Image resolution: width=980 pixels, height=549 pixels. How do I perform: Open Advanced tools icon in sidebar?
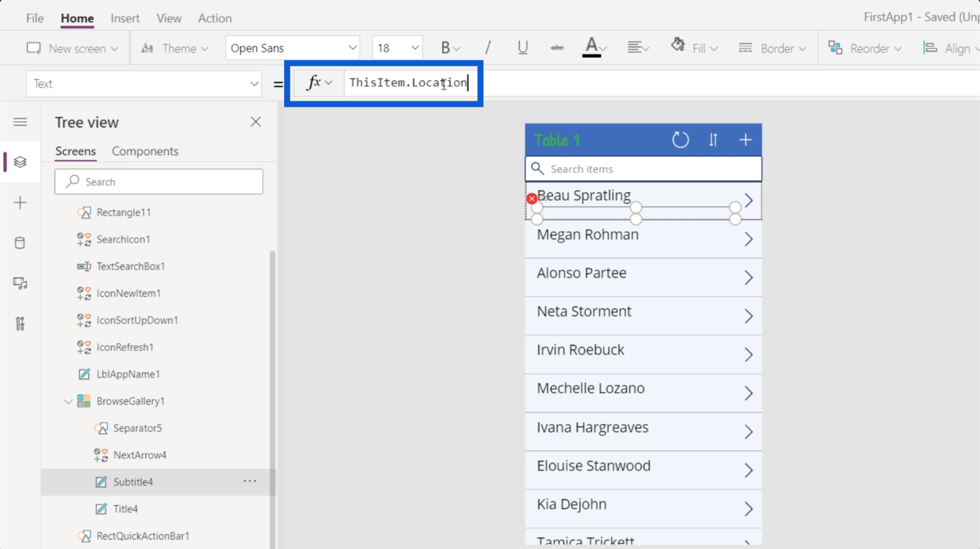(x=20, y=324)
